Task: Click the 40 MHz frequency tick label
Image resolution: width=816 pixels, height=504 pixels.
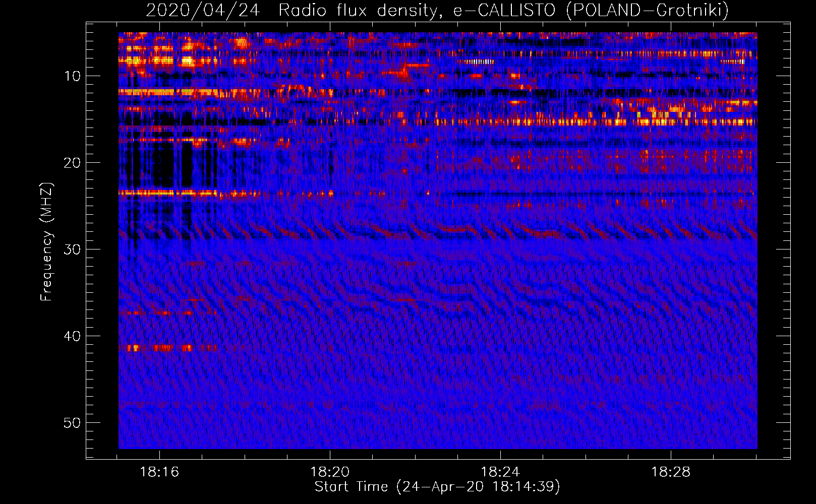Action: click(x=73, y=336)
